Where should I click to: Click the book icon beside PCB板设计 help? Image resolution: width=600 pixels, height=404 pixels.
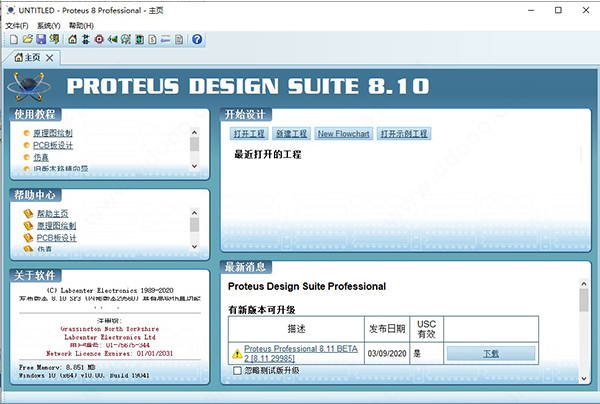(x=28, y=238)
